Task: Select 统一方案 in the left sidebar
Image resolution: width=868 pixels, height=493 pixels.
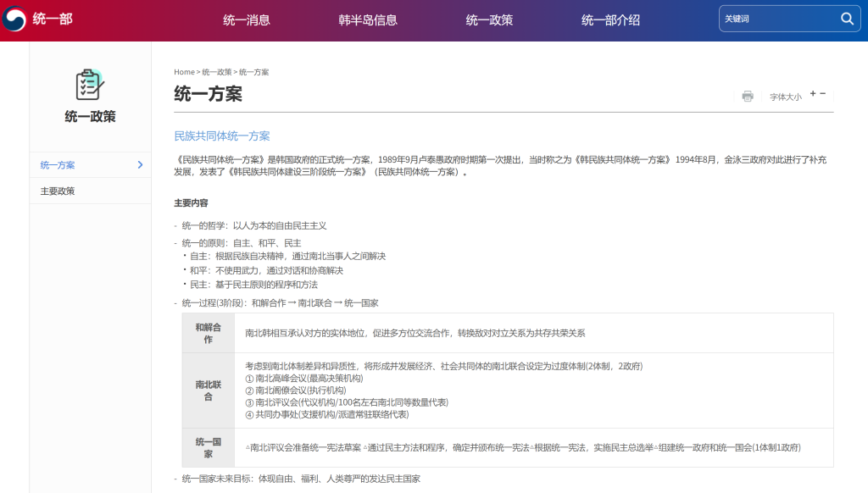Action: pos(58,165)
